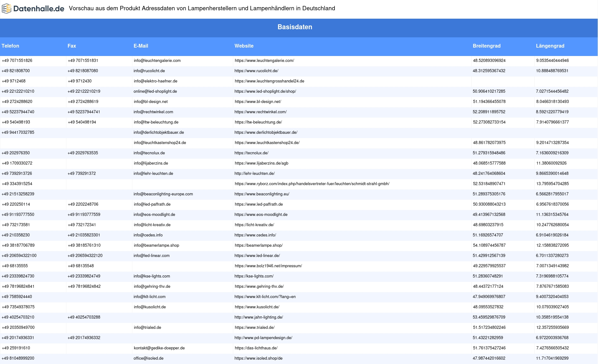Open the leuchtengalerie.com website link
598x364 pixels.
(x=264, y=61)
